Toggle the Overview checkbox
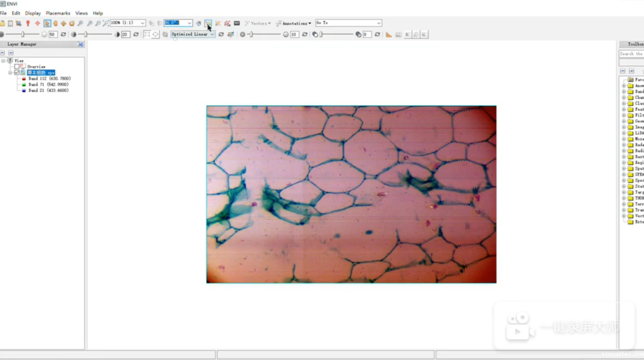Viewport: 644px width, 360px height. coord(17,67)
